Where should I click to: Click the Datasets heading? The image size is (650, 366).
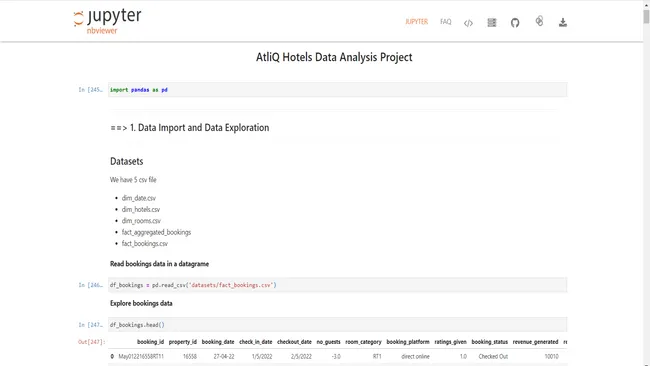[126, 161]
